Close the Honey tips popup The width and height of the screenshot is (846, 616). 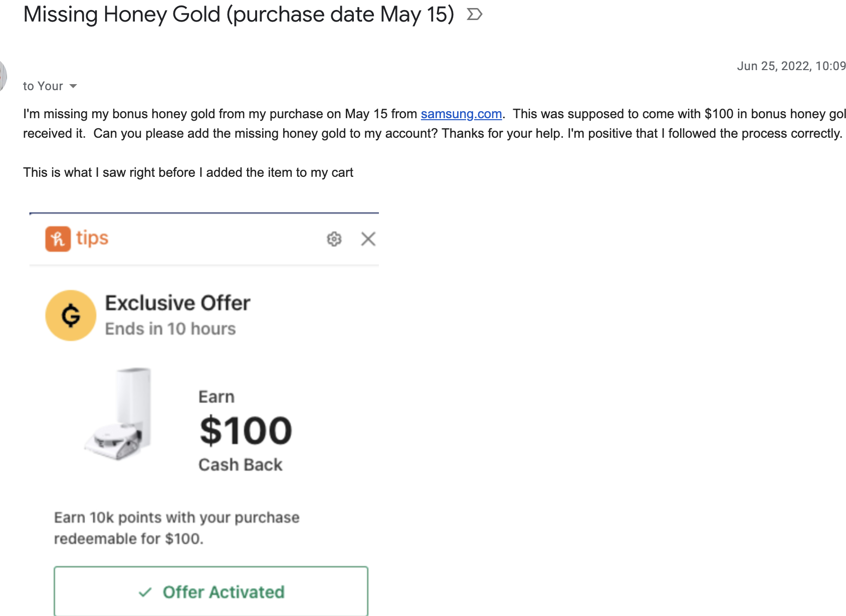tap(368, 239)
